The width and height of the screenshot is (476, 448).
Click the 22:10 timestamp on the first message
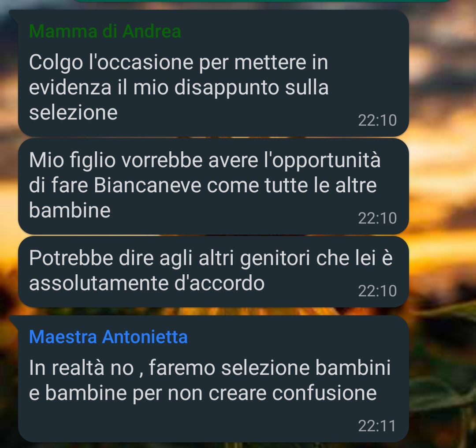point(377,120)
